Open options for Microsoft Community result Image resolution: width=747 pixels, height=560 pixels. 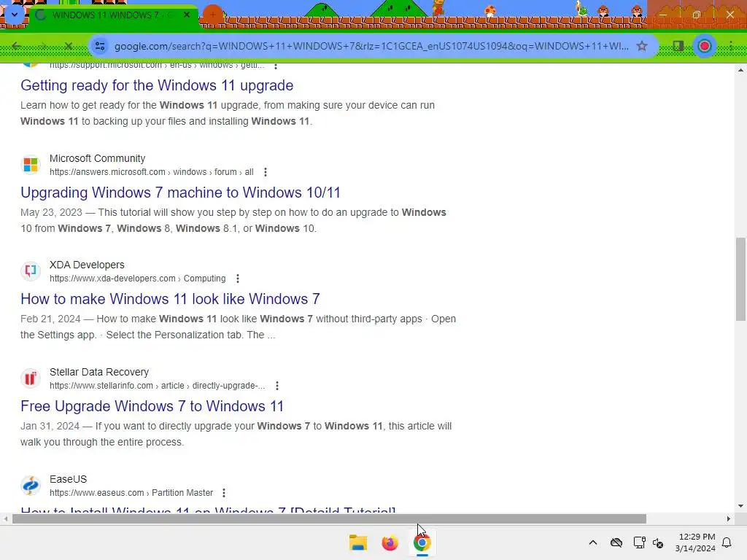point(266,172)
